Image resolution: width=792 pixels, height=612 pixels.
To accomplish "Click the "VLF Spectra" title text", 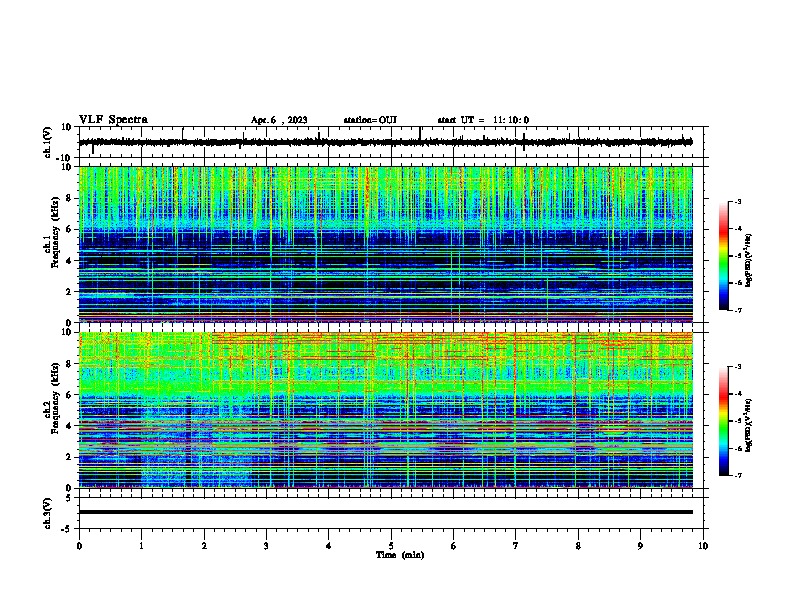I will (114, 120).
